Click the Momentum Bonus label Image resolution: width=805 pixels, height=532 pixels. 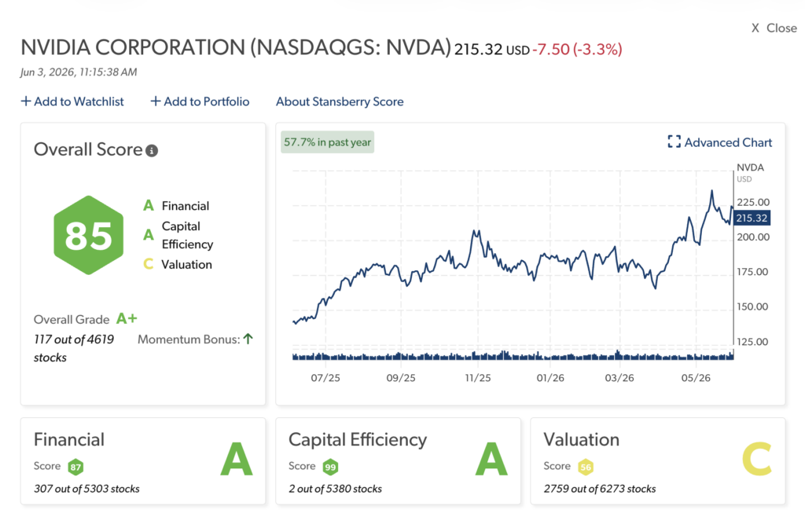189,339
